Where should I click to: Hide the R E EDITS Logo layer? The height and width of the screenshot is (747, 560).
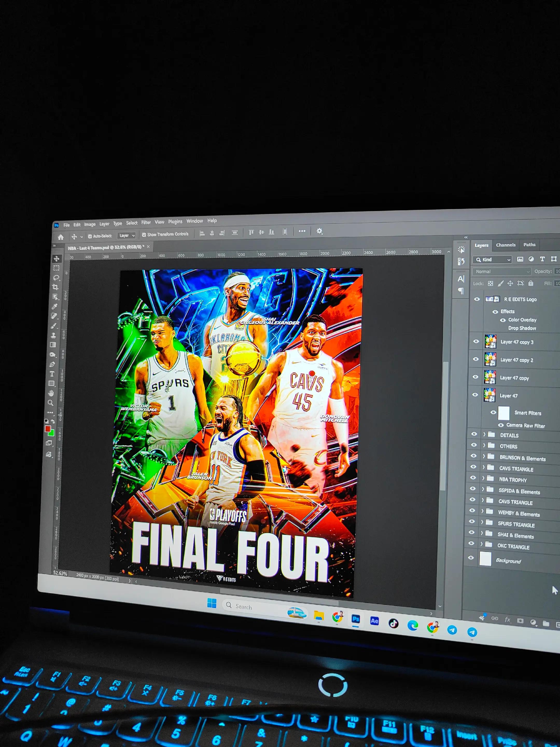click(x=477, y=299)
